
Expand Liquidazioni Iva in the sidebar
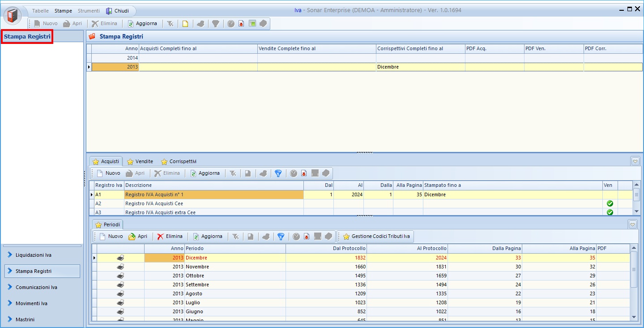pyautogui.click(x=34, y=255)
